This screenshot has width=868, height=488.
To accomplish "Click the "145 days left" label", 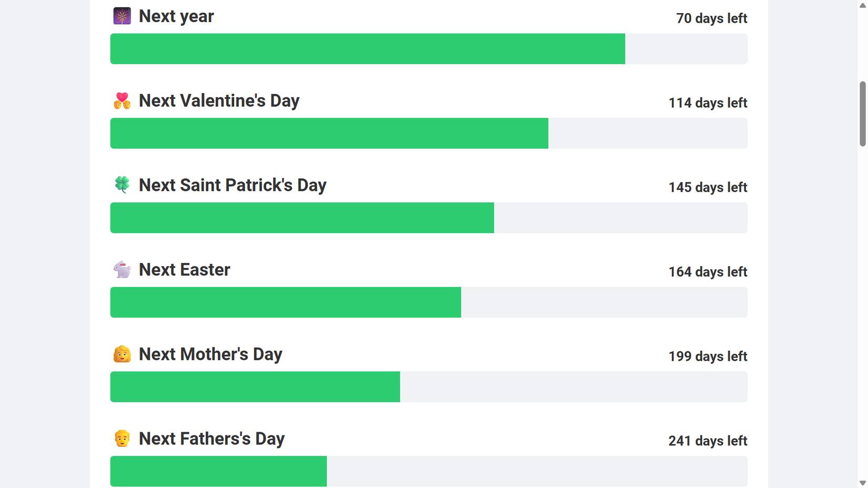I will point(708,187).
